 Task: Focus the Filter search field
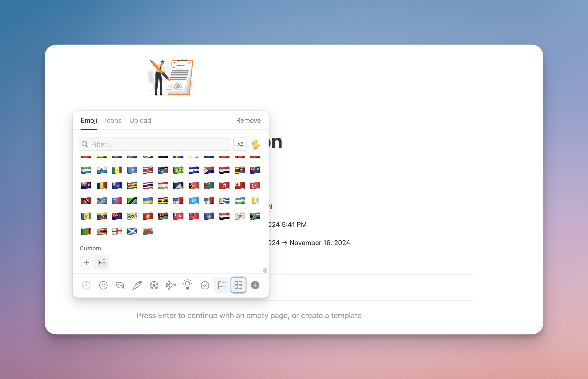coord(154,144)
